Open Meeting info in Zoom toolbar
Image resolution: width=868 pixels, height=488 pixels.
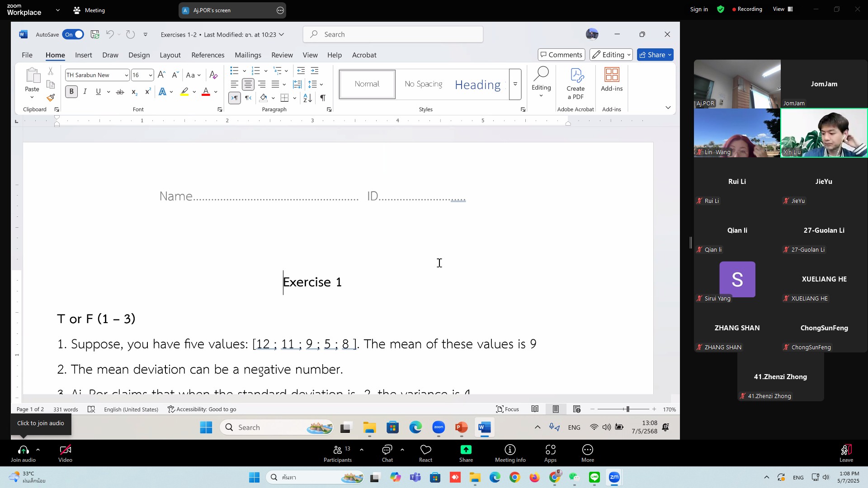[x=510, y=453]
